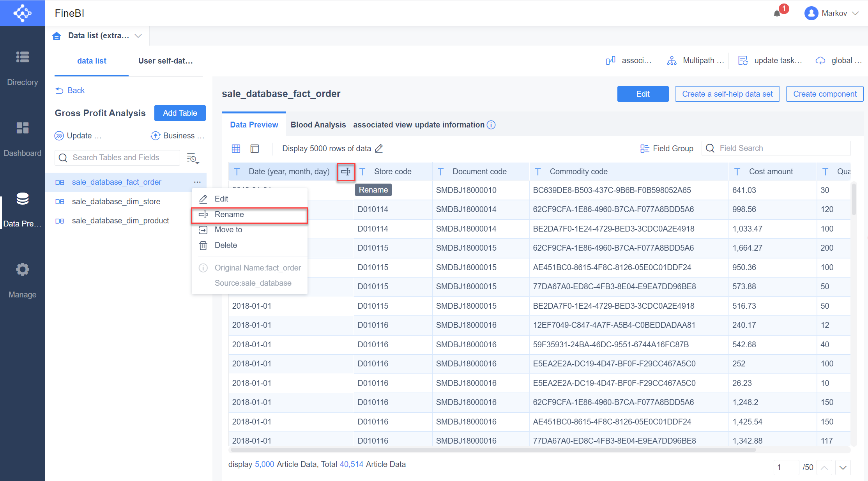Click Field Group button
Image resolution: width=868 pixels, height=481 pixels.
click(x=666, y=149)
